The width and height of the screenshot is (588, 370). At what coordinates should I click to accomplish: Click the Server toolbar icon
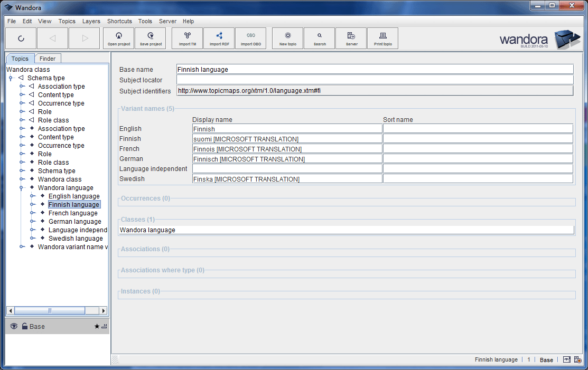(351, 38)
